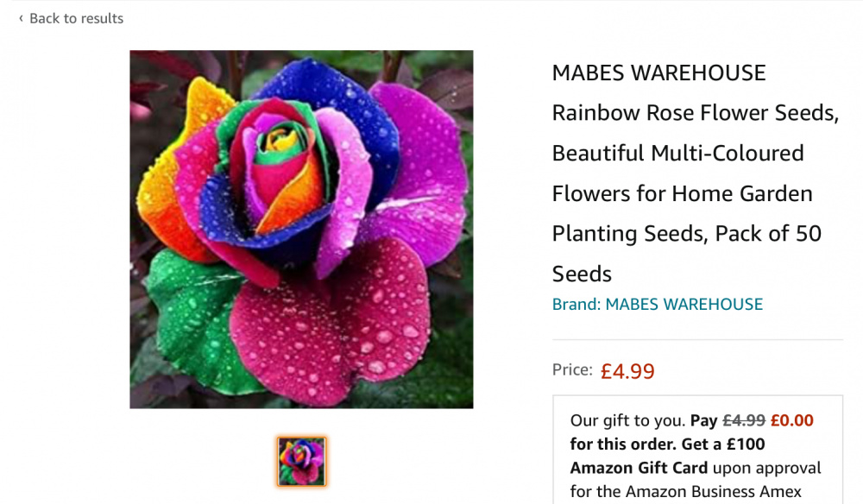Click 'MABES WAREHOUSE' in the product title
The width and height of the screenshot is (863, 504).
point(658,72)
